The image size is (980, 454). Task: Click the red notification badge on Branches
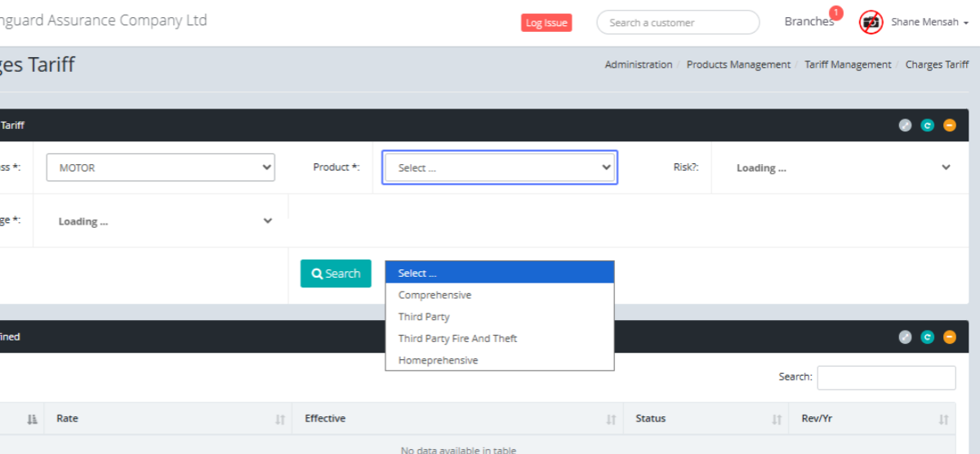pyautogui.click(x=835, y=12)
